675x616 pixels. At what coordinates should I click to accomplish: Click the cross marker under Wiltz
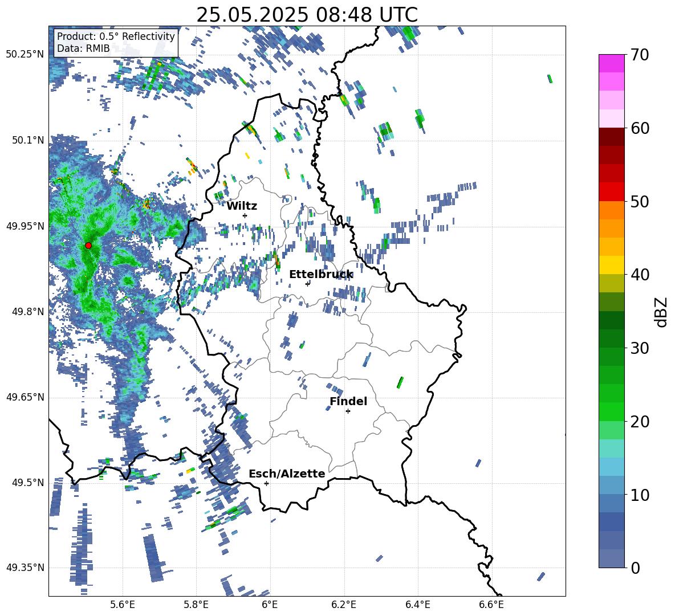click(245, 215)
